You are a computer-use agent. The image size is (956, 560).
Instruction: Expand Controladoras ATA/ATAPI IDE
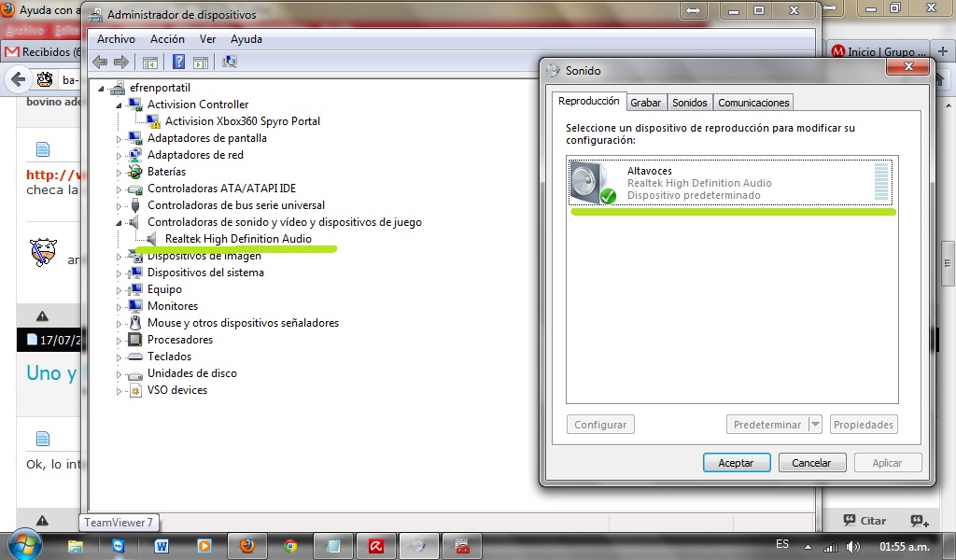click(119, 189)
